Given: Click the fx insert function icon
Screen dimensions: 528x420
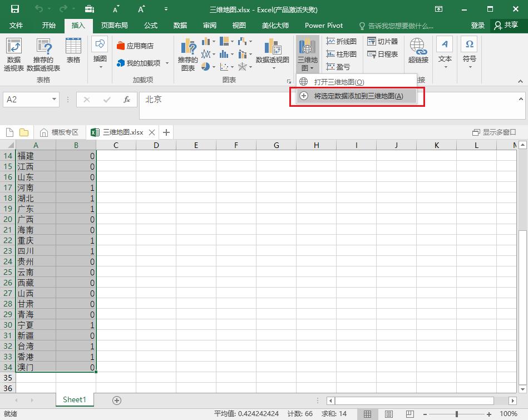Looking at the screenshot, I should pyautogui.click(x=127, y=100).
